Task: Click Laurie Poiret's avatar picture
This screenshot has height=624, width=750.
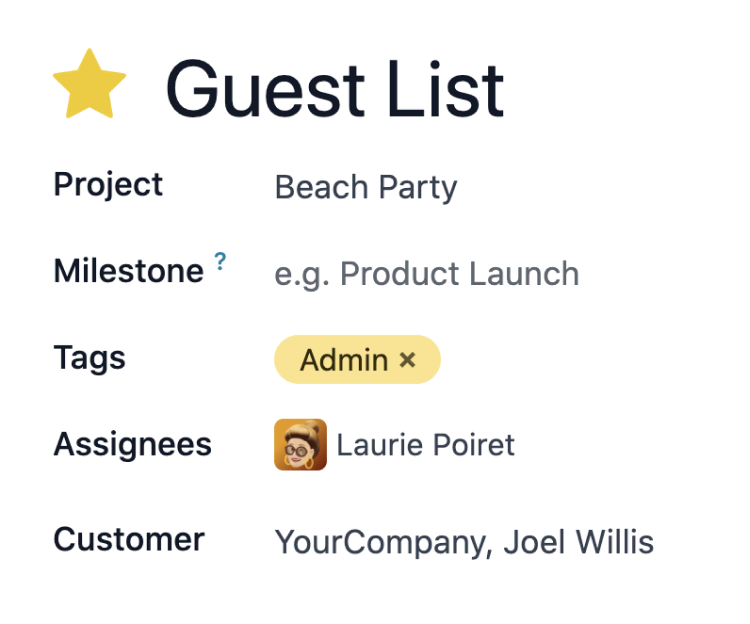Action: [x=300, y=445]
